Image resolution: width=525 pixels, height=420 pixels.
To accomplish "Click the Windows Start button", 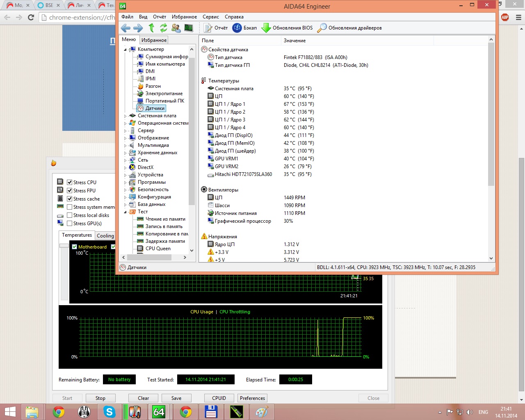I will point(10,411).
